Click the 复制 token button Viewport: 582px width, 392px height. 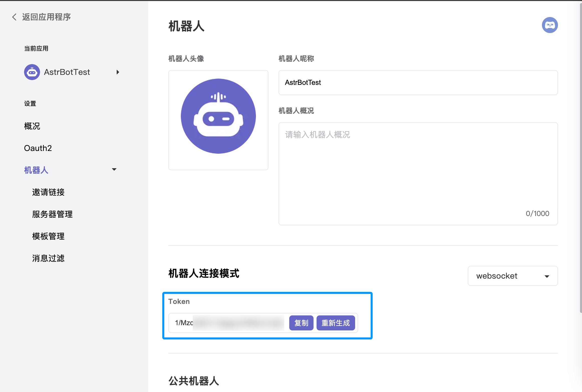(x=301, y=323)
